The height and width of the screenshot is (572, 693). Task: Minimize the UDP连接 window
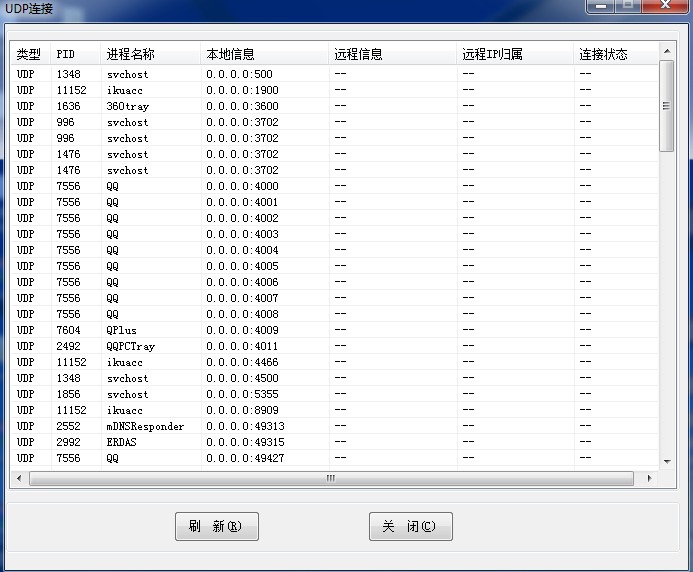(601, 6)
